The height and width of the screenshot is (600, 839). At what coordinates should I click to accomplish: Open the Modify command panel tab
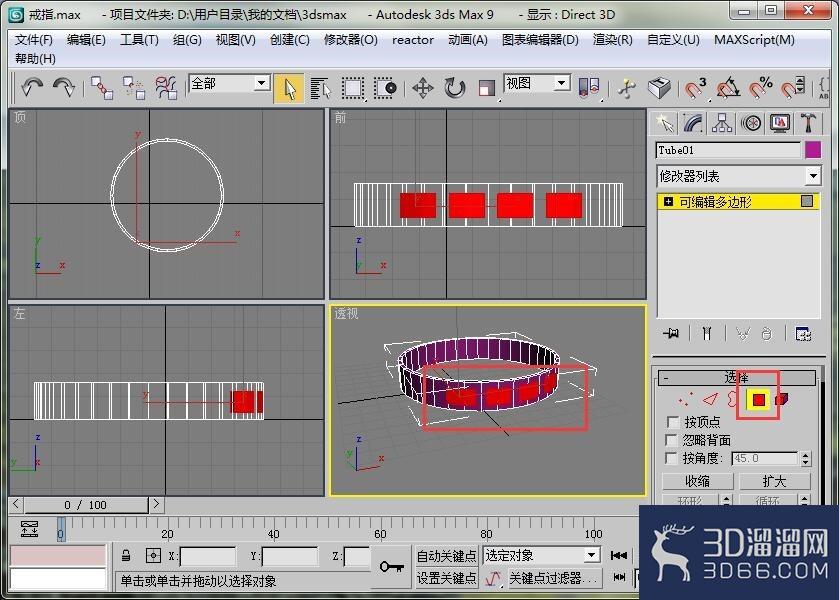693,124
